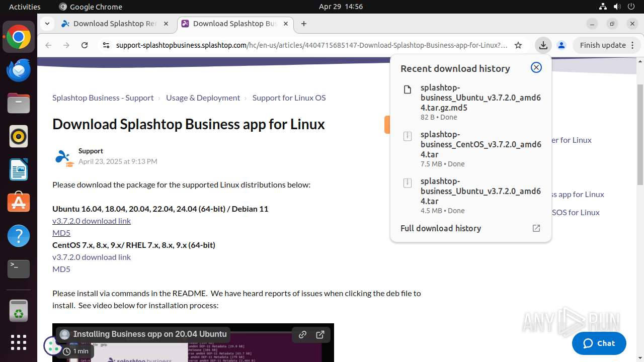Close the Download Splashtop Business tab
Screen dimensions: 644x362
286,24
